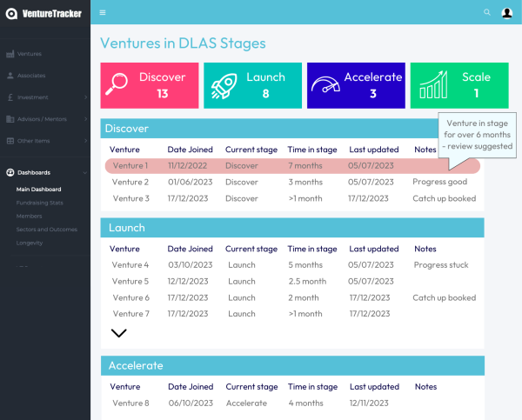522x420 pixels.
Task: Click the rocket icon on Launch card
Action: coord(224,85)
